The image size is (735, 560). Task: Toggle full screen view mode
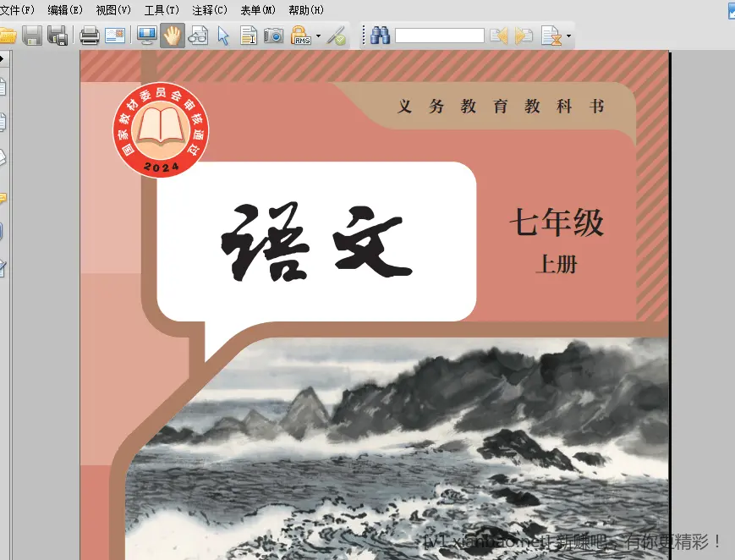point(145,36)
